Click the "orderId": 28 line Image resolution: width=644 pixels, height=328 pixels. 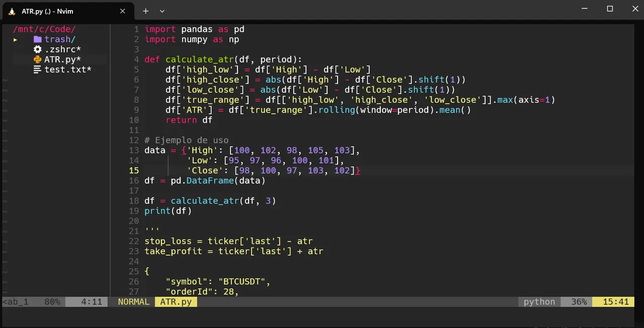(202, 291)
